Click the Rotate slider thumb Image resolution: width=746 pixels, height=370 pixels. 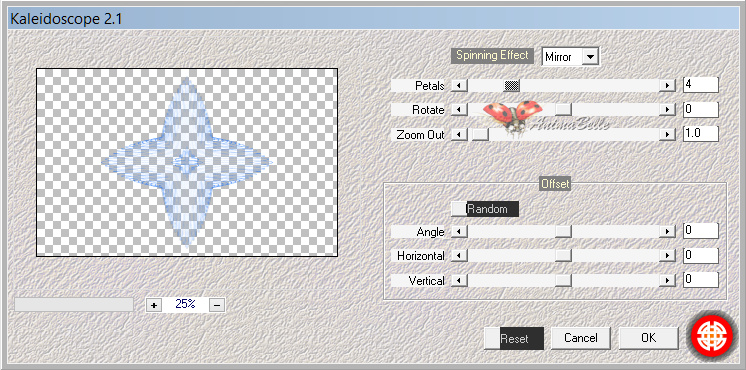(x=563, y=110)
